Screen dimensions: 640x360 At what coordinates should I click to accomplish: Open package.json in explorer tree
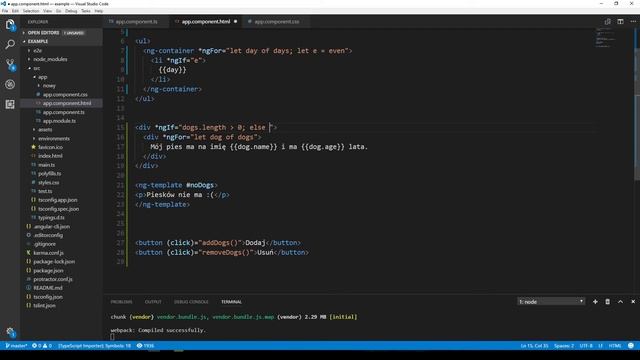pos(48,271)
